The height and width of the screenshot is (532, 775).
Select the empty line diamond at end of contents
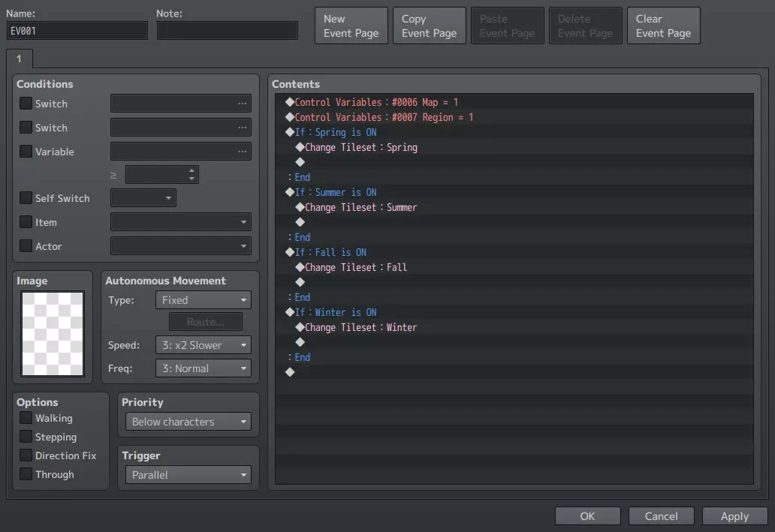290,372
